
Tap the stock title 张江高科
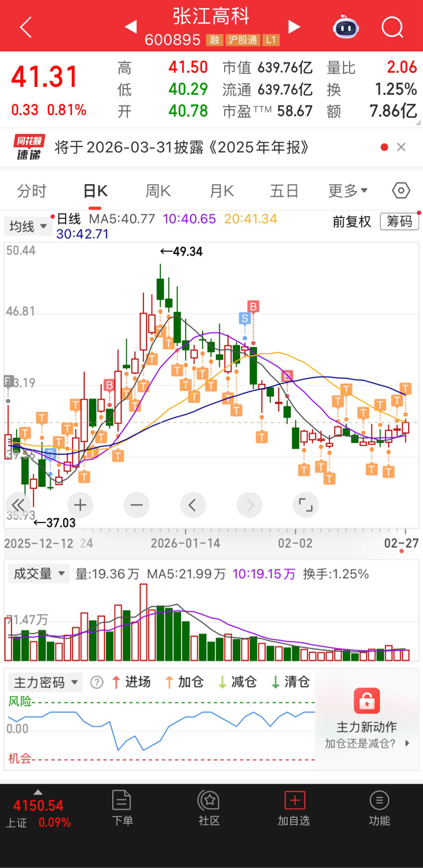point(211,15)
